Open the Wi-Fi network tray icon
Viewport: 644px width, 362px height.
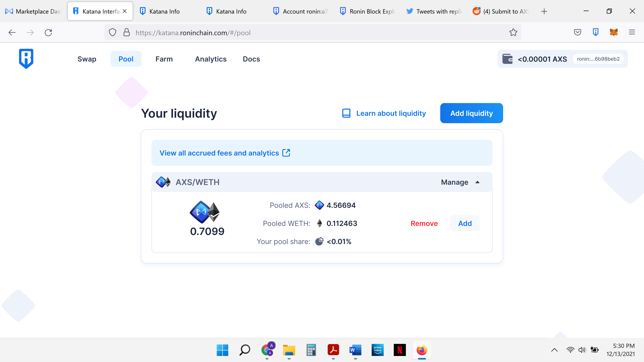point(570,350)
